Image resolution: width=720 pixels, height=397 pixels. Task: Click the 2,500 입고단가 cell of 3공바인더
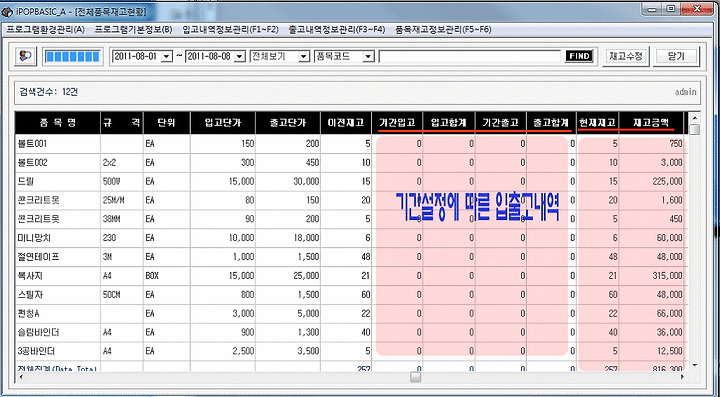coord(223,352)
